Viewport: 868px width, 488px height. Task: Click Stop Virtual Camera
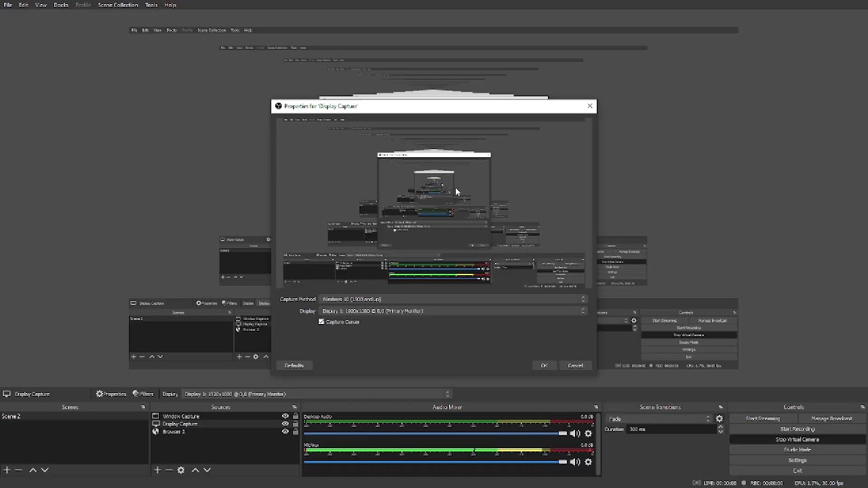click(x=797, y=439)
